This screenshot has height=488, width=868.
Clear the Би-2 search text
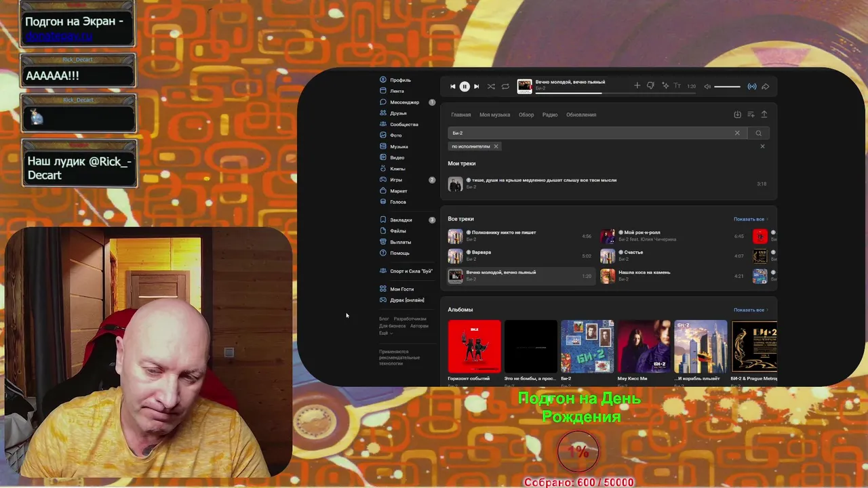pos(737,133)
